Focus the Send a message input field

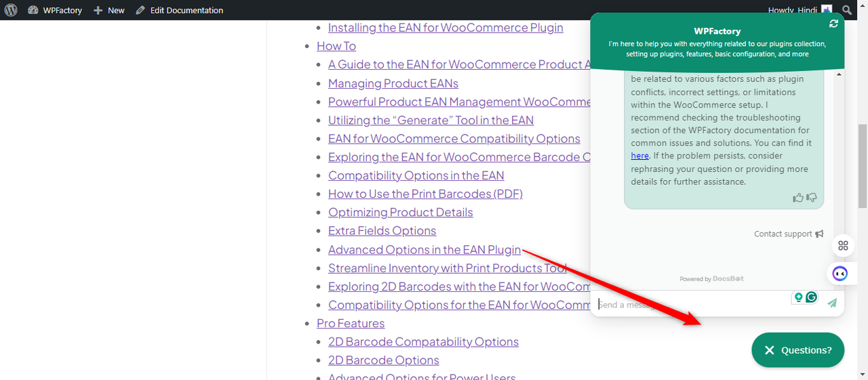(692, 304)
